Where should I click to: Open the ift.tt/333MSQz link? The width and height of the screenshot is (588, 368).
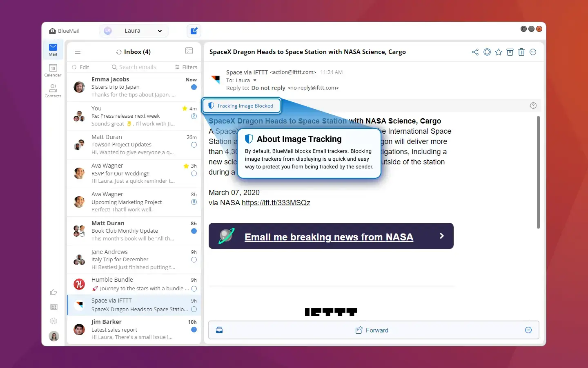tap(276, 203)
